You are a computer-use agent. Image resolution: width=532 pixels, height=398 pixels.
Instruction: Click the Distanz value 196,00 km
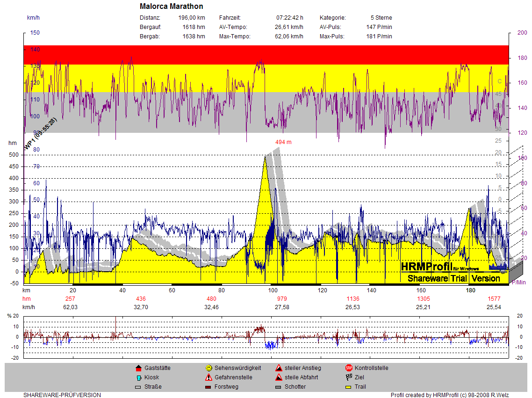point(192,18)
